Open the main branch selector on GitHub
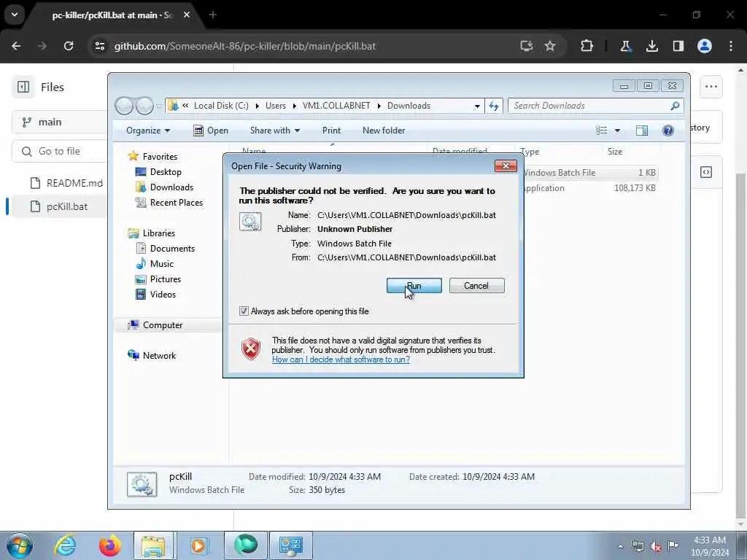The height and width of the screenshot is (560, 747). pos(59,122)
